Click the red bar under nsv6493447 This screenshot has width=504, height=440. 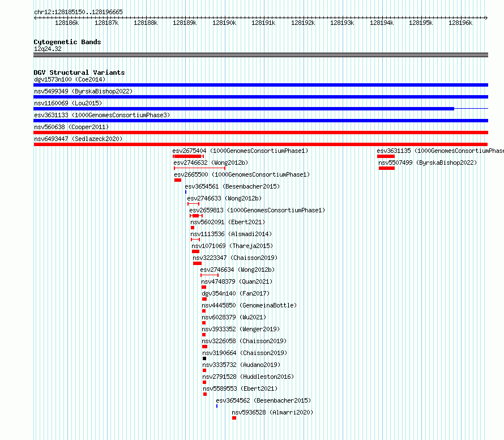click(260, 144)
